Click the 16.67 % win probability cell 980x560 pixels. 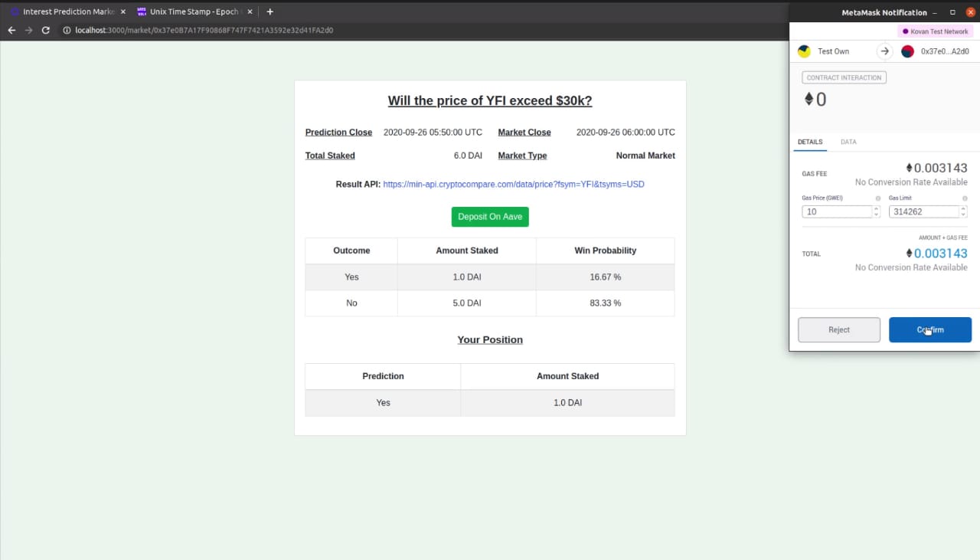[605, 277]
